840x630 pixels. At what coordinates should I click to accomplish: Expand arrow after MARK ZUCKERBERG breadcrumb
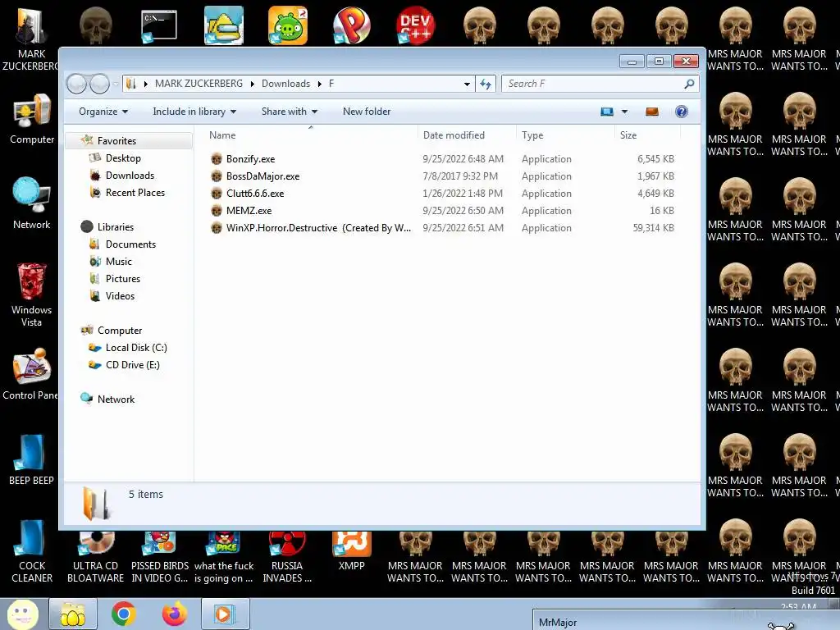[x=253, y=84]
